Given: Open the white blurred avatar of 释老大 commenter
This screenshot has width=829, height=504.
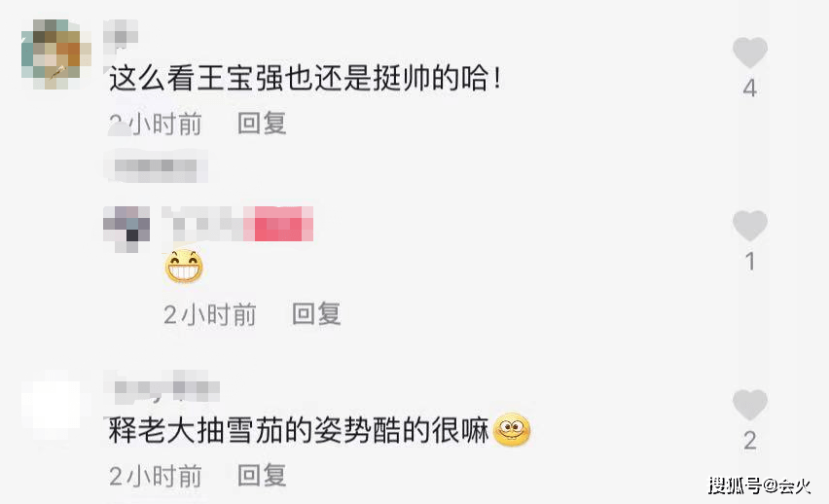Looking at the screenshot, I should point(52,404).
